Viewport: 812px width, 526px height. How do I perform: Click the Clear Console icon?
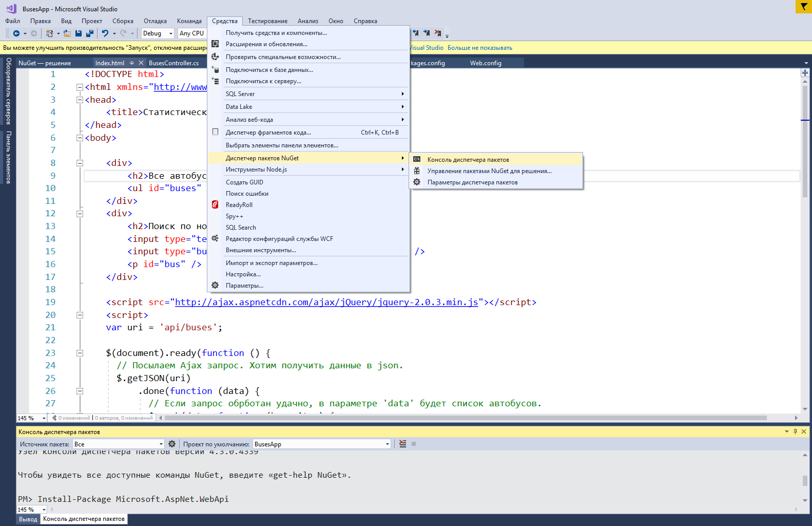tap(403, 444)
